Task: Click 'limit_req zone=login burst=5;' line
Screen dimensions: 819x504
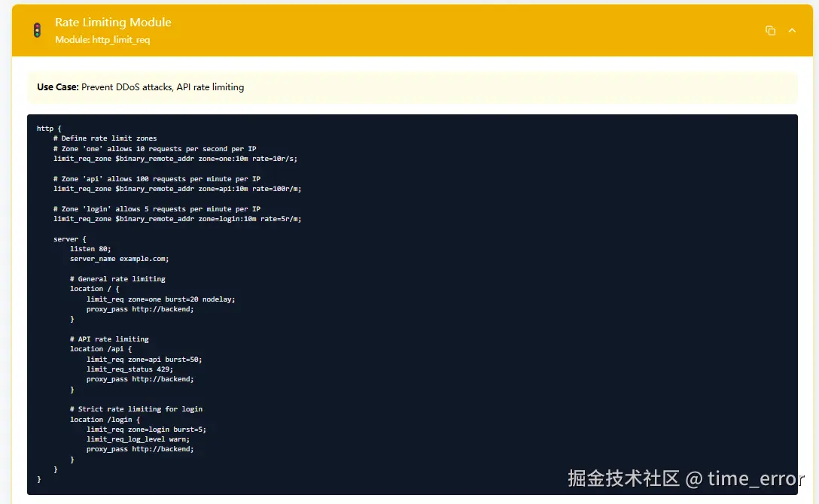Action: [x=146, y=430]
